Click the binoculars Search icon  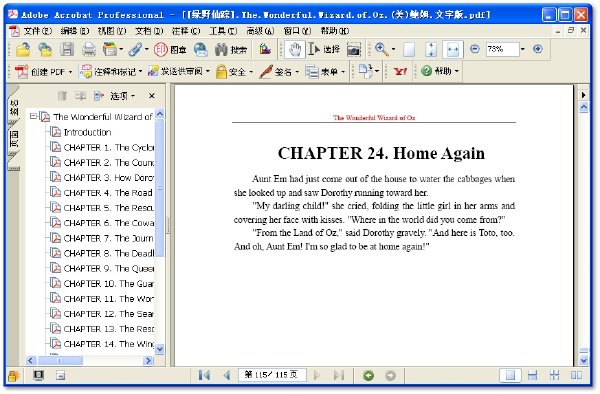[x=231, y=49]
